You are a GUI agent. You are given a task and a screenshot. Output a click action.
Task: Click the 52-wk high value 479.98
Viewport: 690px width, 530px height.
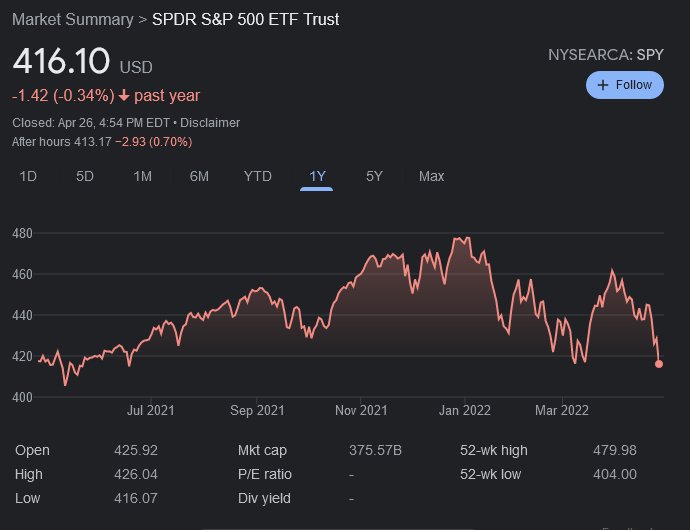615,450
